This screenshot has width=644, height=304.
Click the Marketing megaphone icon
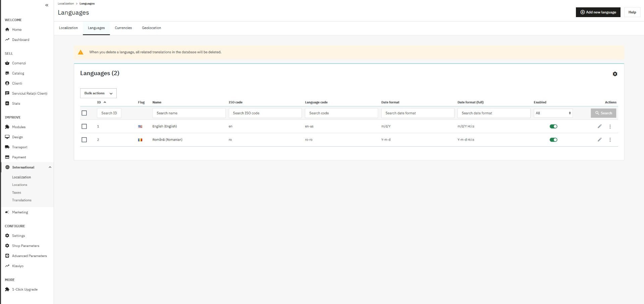point(7,212)
